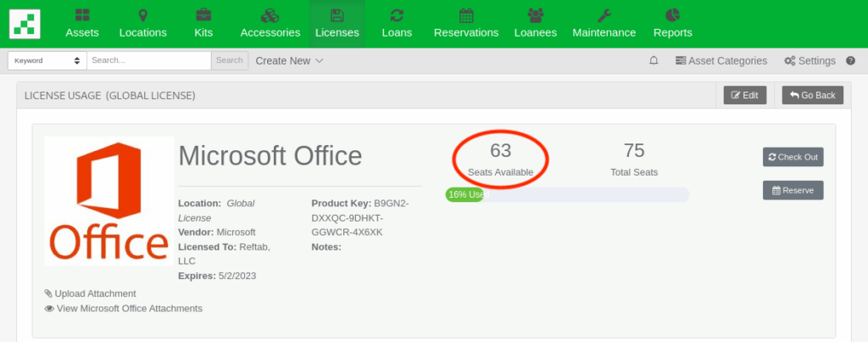Select the Maintenance menu item
This screenshot has width=868, height=342.
point(604,24)
